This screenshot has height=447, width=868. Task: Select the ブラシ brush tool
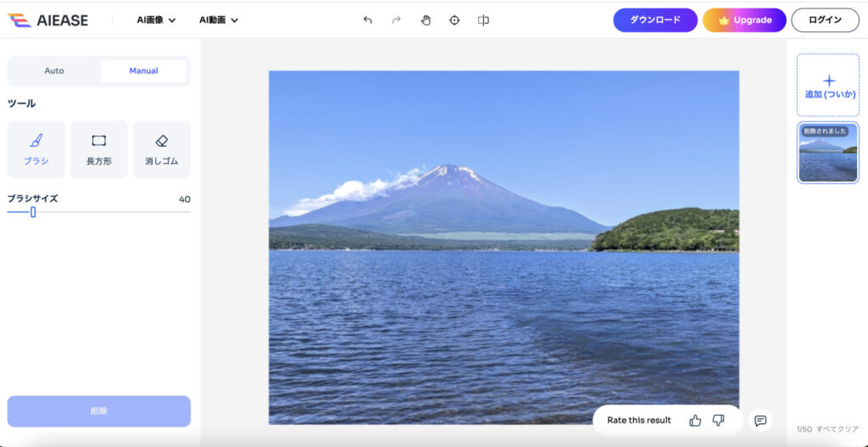(36, 149)
